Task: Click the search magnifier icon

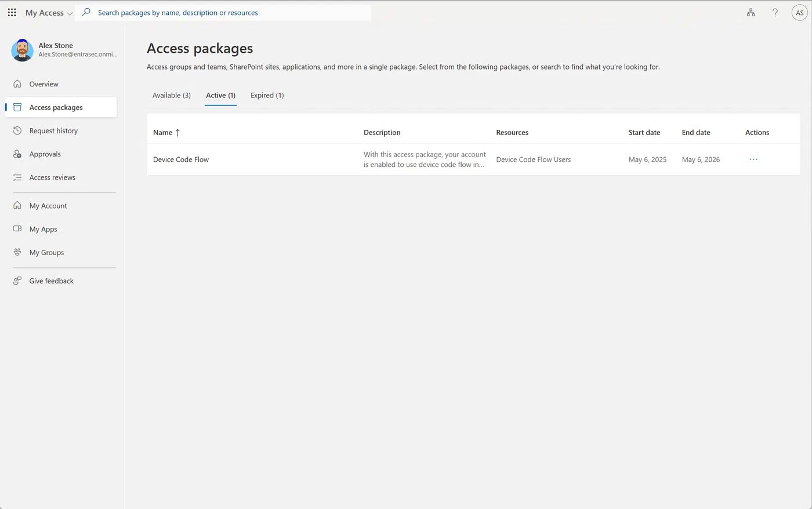Action: [86, 12]
